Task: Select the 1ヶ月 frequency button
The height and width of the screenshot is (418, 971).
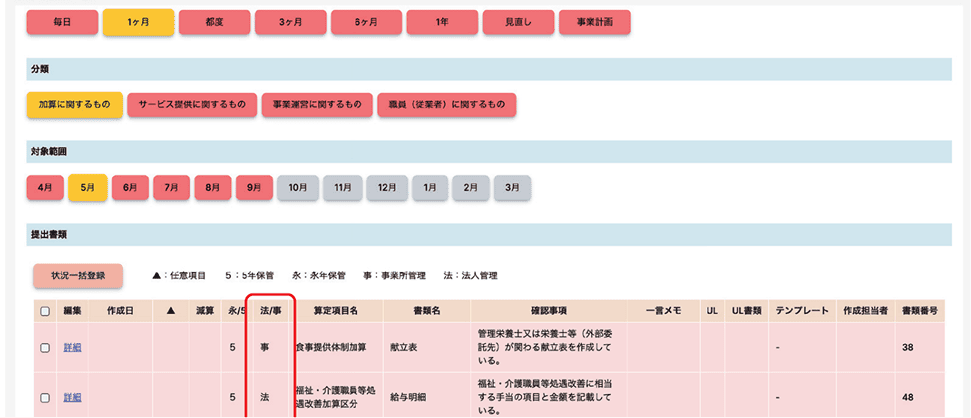Action: 138,22
